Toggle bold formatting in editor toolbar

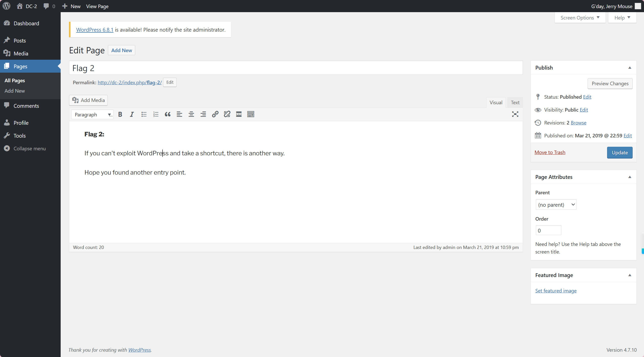[x=120, y=114]
